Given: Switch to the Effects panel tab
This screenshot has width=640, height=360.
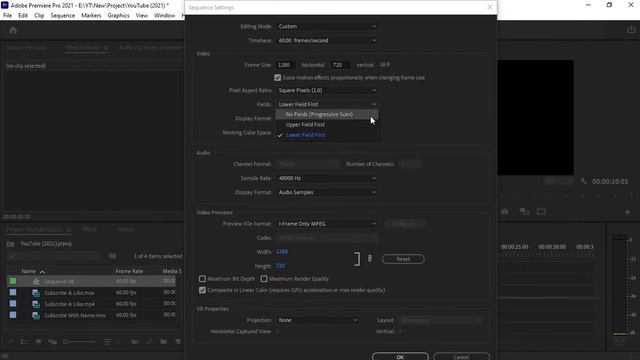Looking at the screenshot, I should tap(89, 229).
